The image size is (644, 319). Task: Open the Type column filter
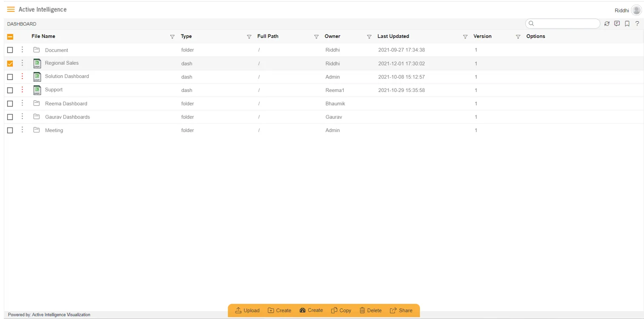249,37
